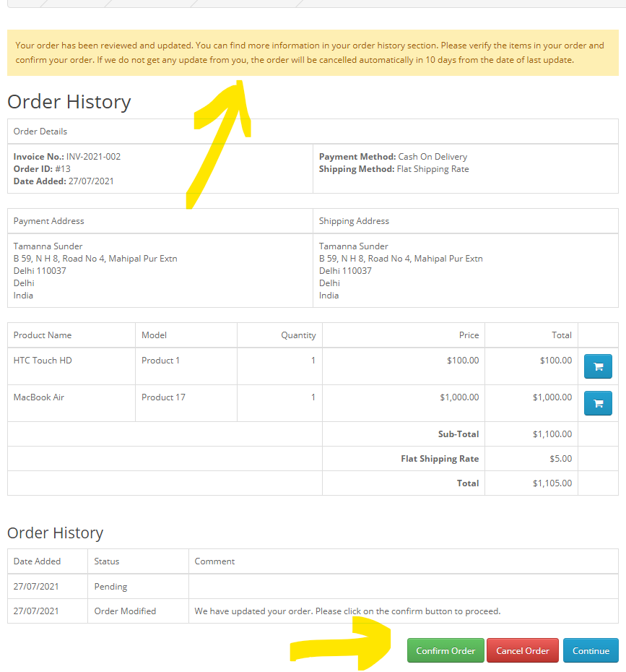This screenshot has width=626, height=672.
Task: Click the MacBook Air product name
Action: coord(38,397)
